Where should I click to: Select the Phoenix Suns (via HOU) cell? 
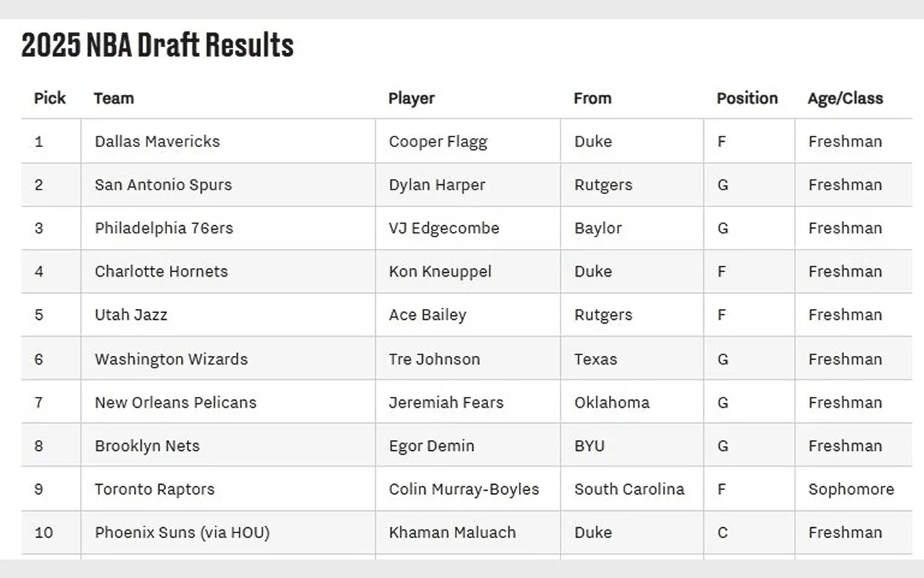[182, 533]
